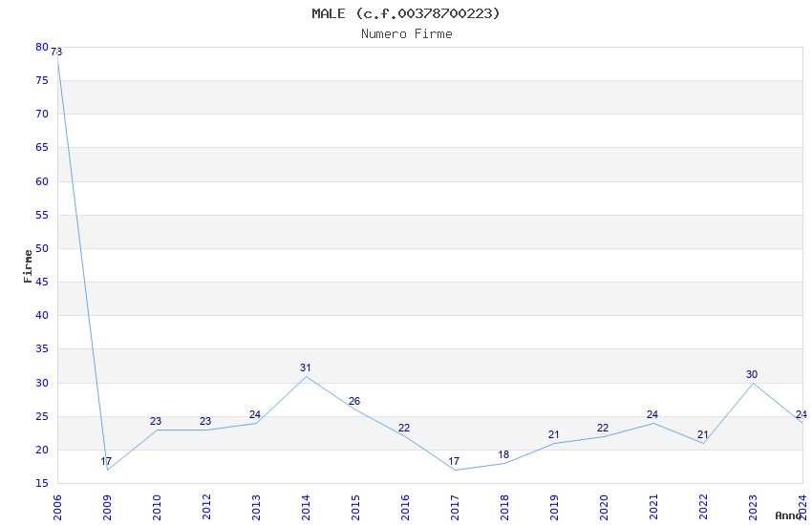Select the y-axis tick label 15
The height and width of the screenshot is (525, 812).
pos(42,484)
